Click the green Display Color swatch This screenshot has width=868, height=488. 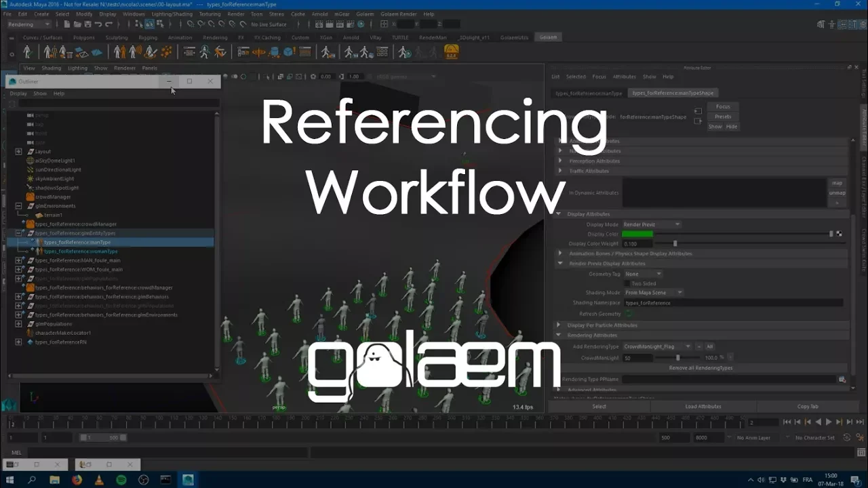(x=637, y=234)
